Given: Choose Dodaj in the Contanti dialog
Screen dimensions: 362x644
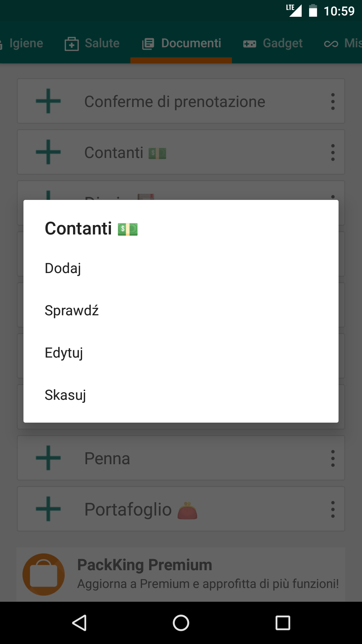Looking at the screenshot, I should [x=63, y=268].
